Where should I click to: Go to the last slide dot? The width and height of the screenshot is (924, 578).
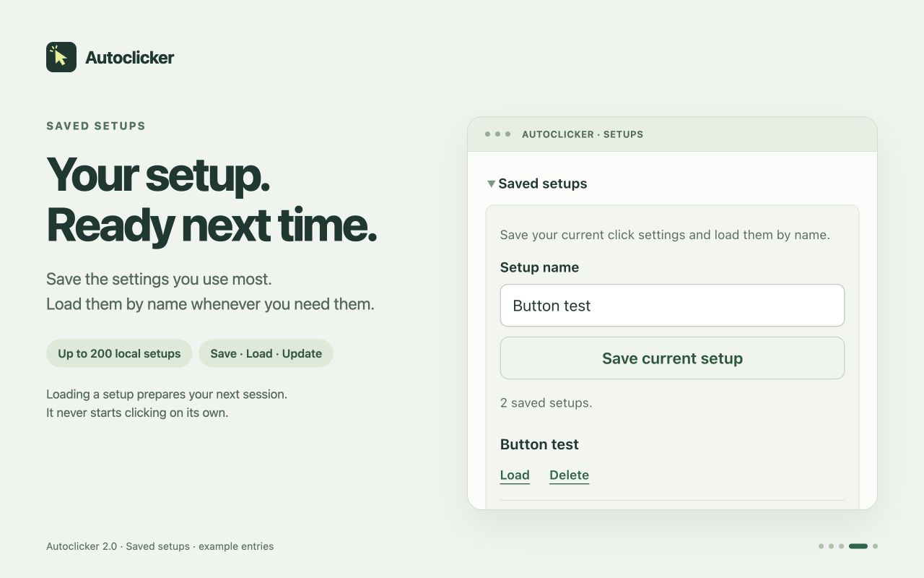[x=875, y=546]
